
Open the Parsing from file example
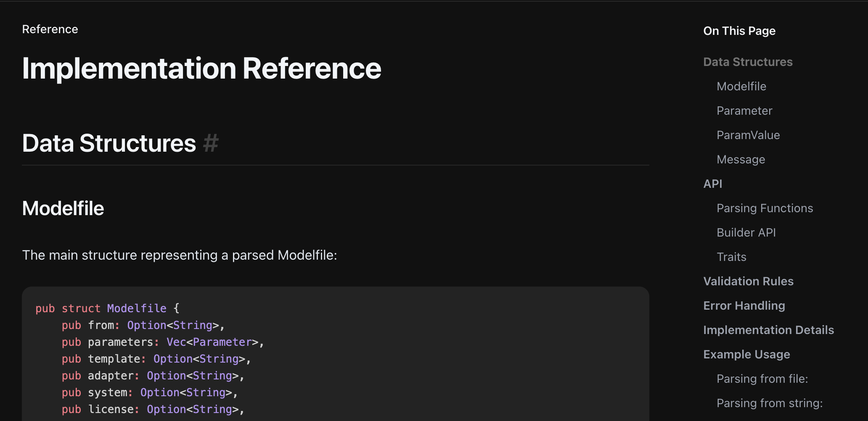click(x=762, y=379)
